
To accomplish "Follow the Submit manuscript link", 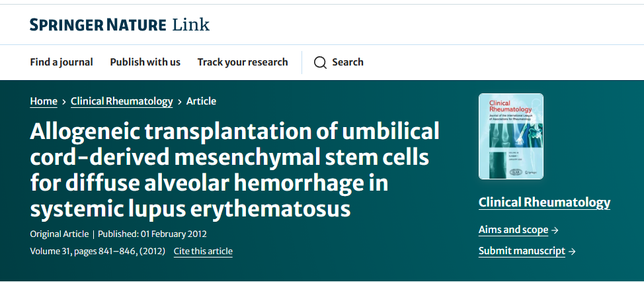I will 522,252.
